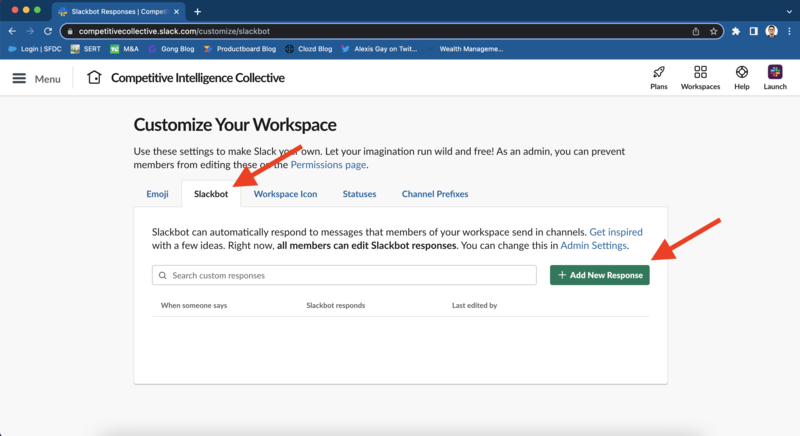Open the Channel Prefixes tab

tap(435, 193)
